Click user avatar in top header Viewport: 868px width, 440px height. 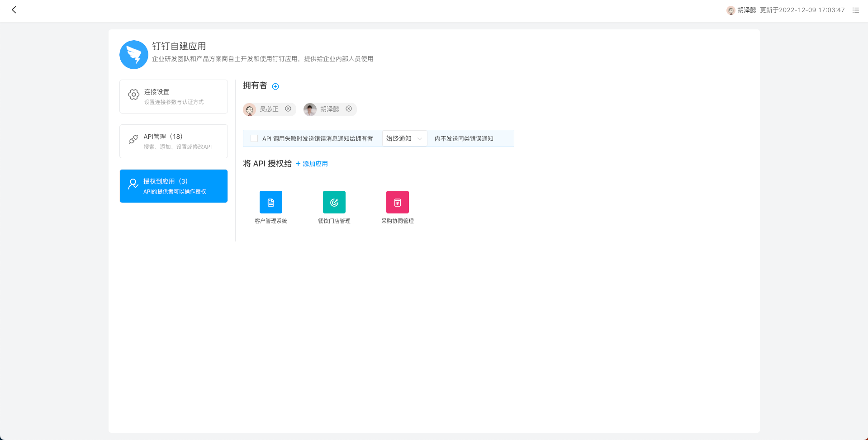coord(730,10)
